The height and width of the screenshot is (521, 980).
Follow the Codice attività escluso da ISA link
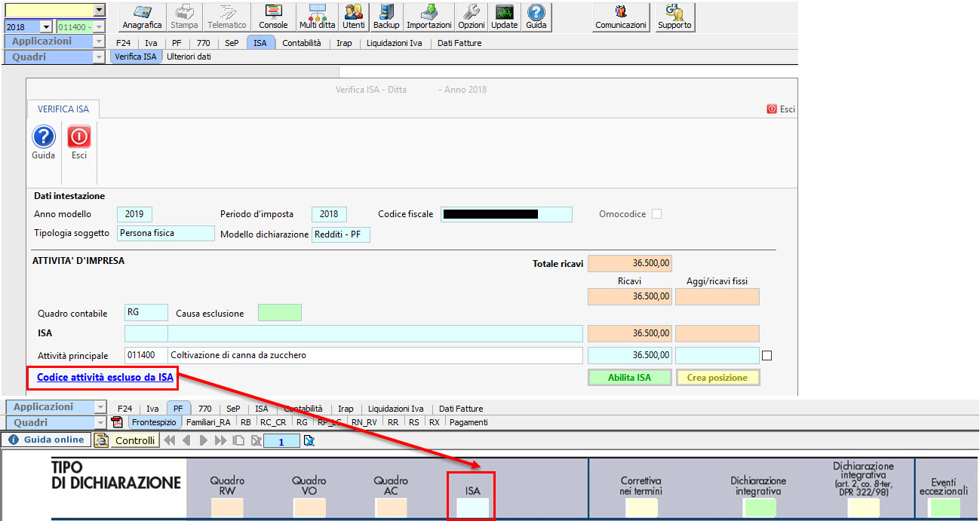105,377
